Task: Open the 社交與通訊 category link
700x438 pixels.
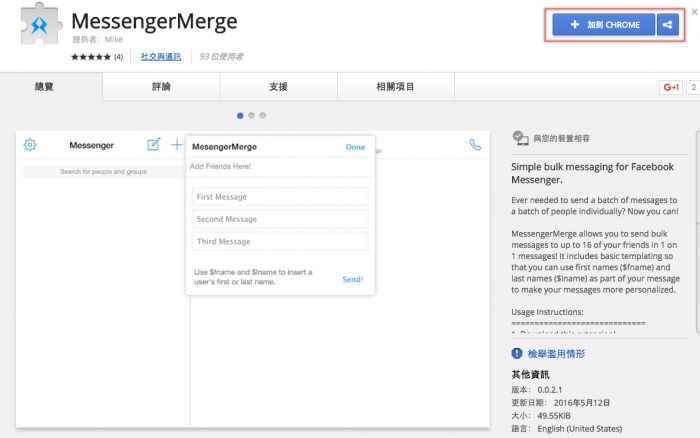Action: (x=161, y=57)
